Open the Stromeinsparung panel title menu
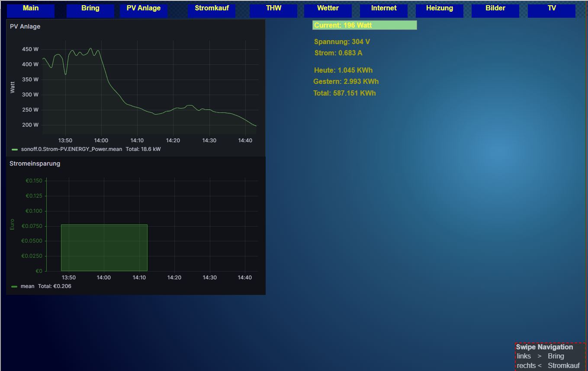This screenshot has height=371, width=588. [x=35, y=163]
